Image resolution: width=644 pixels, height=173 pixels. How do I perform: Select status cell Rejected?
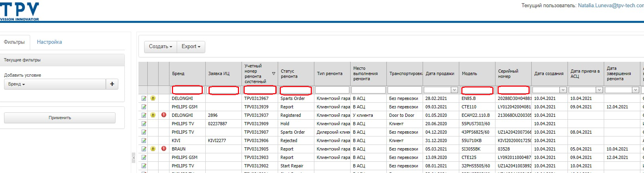pos(296,140)
